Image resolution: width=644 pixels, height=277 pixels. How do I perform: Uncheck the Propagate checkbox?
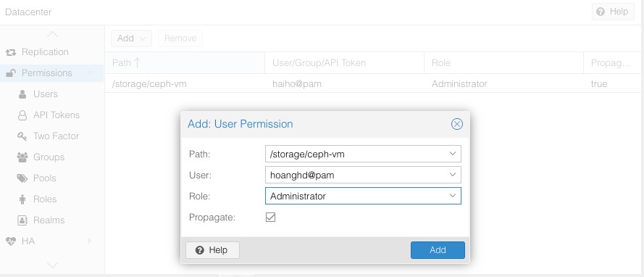click(x=270, y=217)
